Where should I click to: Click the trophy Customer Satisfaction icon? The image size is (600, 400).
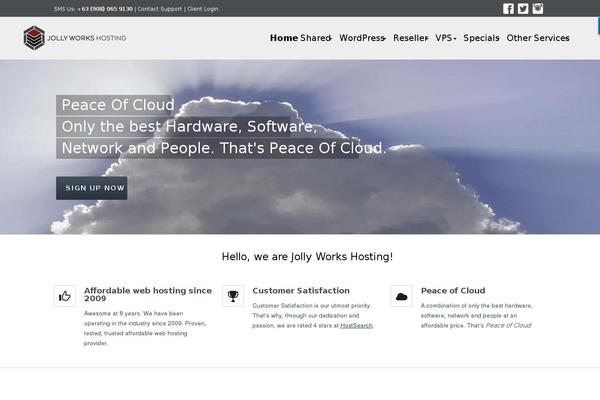(233, 296)
